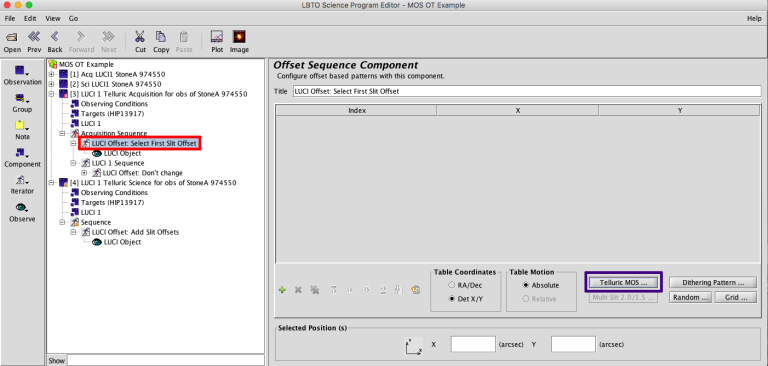Go Back using the toolbar arrow
This screenshot has height=366, width=768.
55,37
